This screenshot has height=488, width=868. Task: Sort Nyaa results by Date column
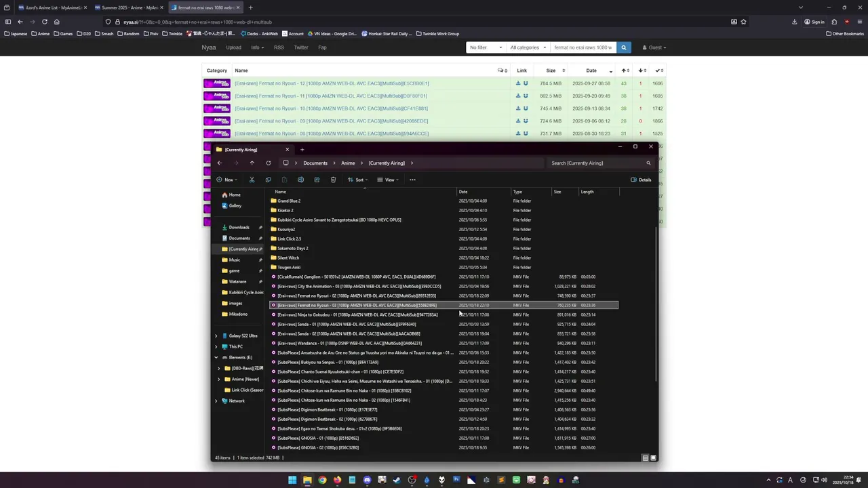591,70
